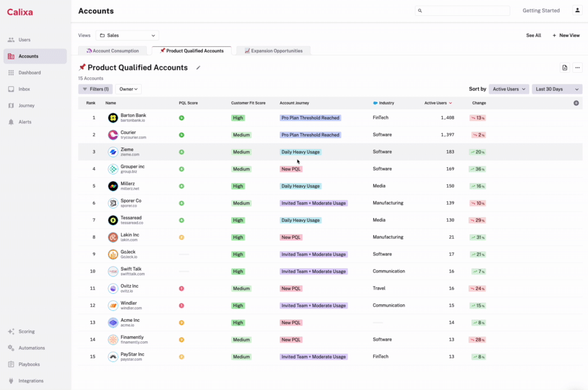Click Ovitz Inc's Travel industry cell
This screenshot has width=588, height=390.
[x=379, y=288]
